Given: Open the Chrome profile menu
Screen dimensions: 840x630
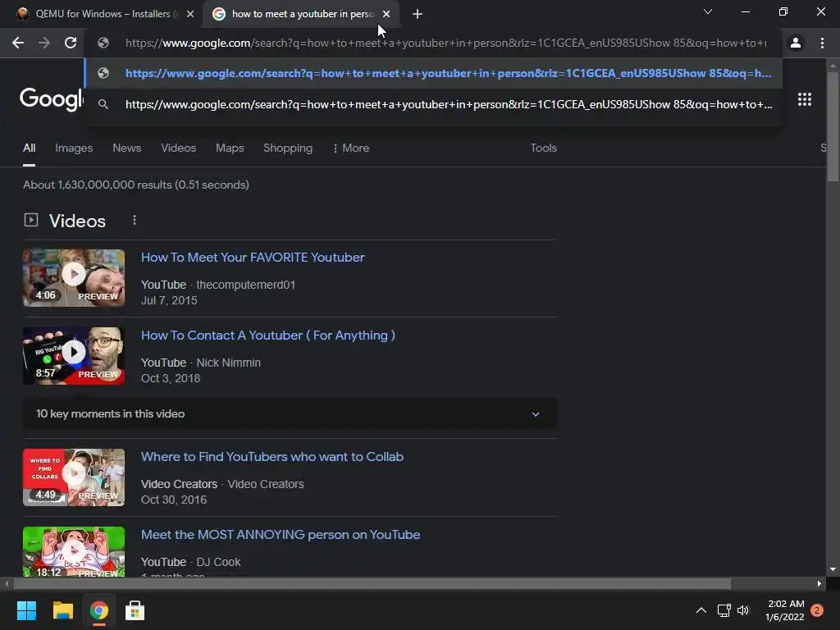Looking at the screenshot, I should [x=796, y=43].
